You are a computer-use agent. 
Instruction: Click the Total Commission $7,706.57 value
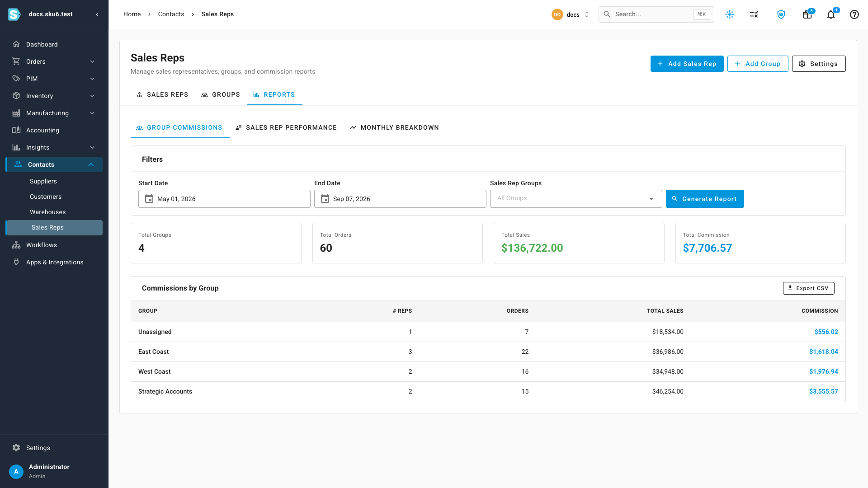tap(707, 248)
